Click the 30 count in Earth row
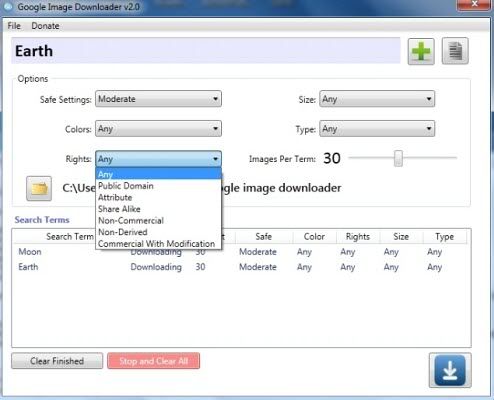This screenshot has height=400, width=494. click(x=200, y=267)
